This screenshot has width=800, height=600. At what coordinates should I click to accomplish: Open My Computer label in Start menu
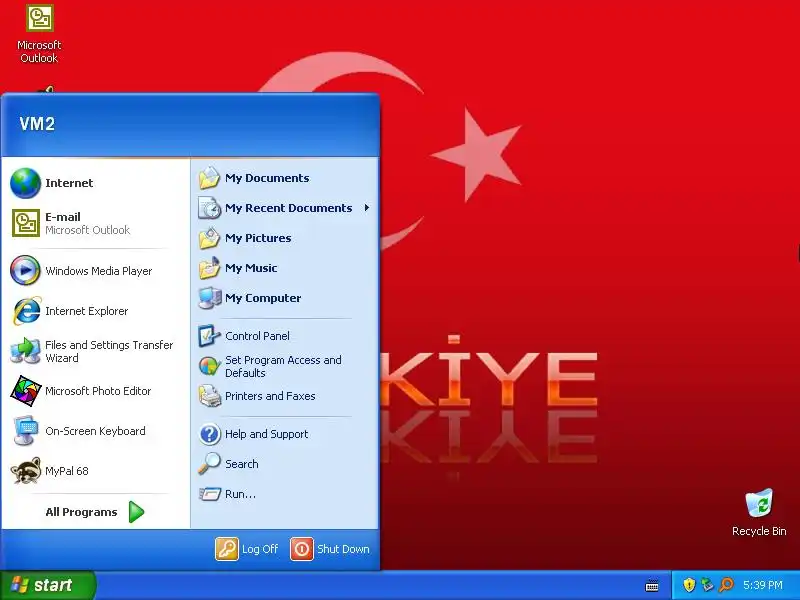[x=263, y=298]
